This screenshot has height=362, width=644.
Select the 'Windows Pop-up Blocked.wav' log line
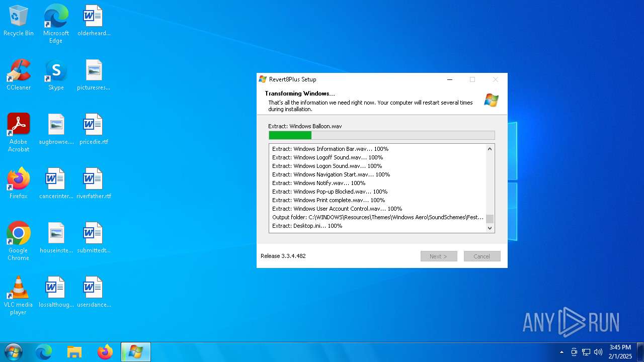point(330,192)
